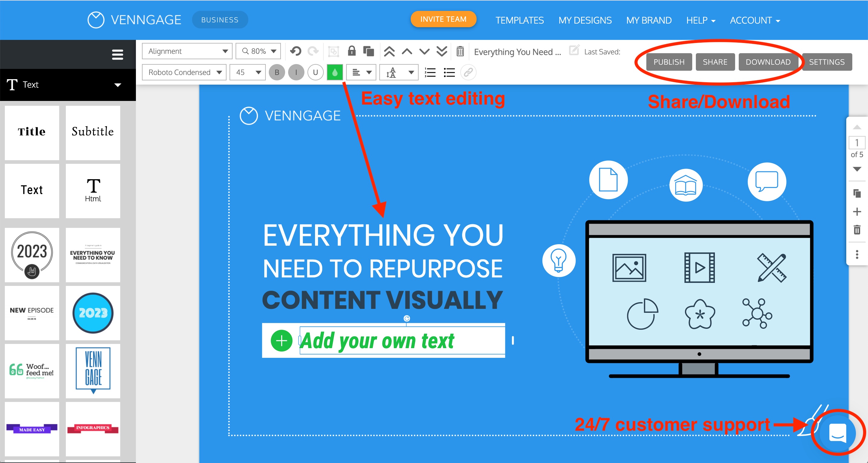Click the move layer to front icon
The width and height of the screenshot is (868, 463).
click(x=390, y=51)
